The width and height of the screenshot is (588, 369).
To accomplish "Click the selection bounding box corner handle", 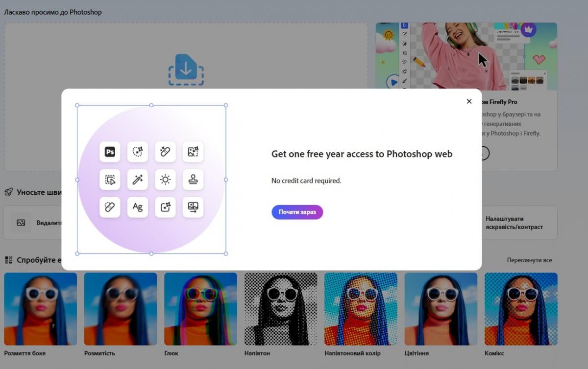I will click(77, 105).
